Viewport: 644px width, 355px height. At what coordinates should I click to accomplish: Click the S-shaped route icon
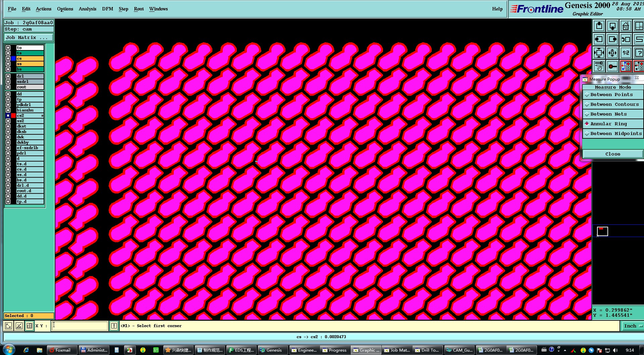pyautogui.click(x=639, y=39)
